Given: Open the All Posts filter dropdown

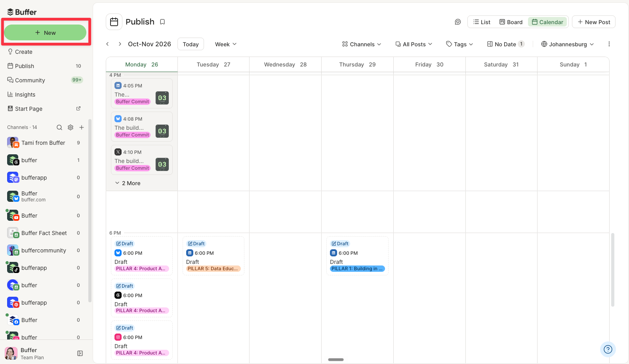Looking at the screenshot, I should point(414,44).
